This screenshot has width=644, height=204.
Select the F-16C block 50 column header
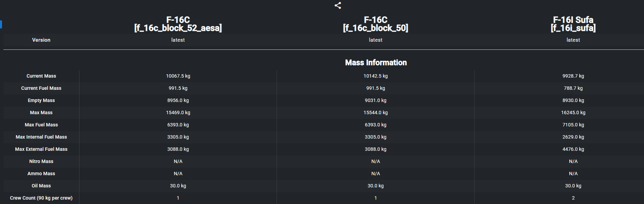point(375,24)
